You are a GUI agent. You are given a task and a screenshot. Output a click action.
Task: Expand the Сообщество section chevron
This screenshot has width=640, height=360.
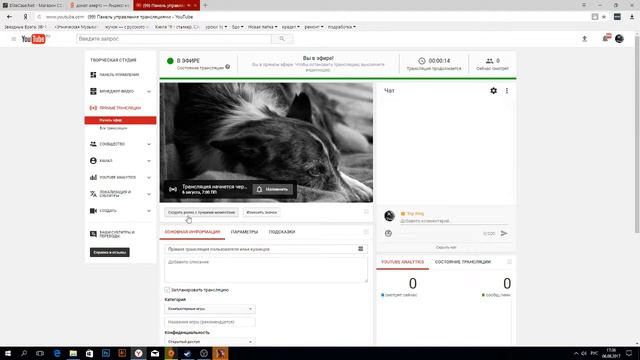click(x=149, y=144)
